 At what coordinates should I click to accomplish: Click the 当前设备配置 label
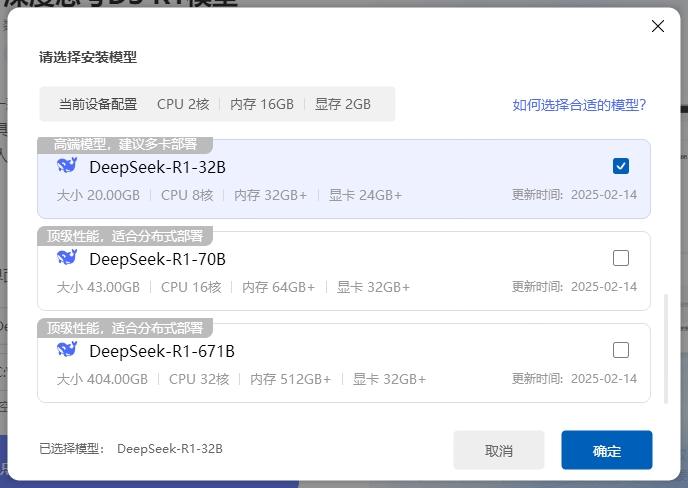point(98,104)
